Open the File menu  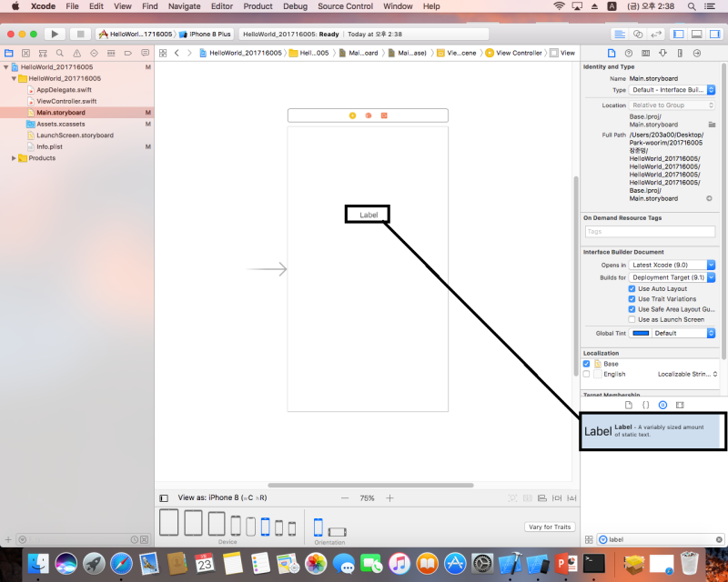[x=73, y=6]
